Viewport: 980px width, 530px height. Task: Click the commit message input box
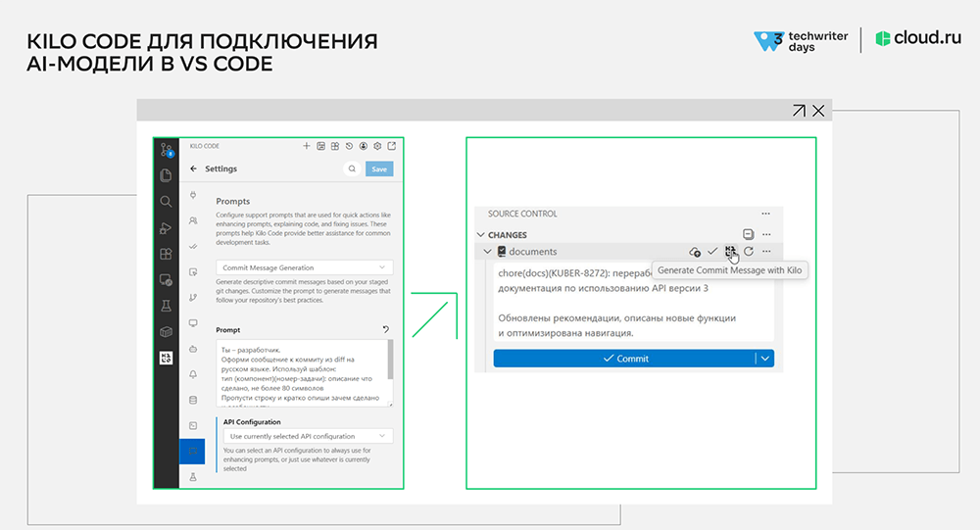[634, 303]
